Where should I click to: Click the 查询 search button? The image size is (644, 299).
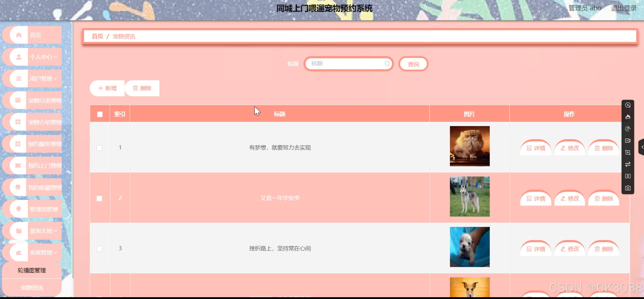point(413,64)
